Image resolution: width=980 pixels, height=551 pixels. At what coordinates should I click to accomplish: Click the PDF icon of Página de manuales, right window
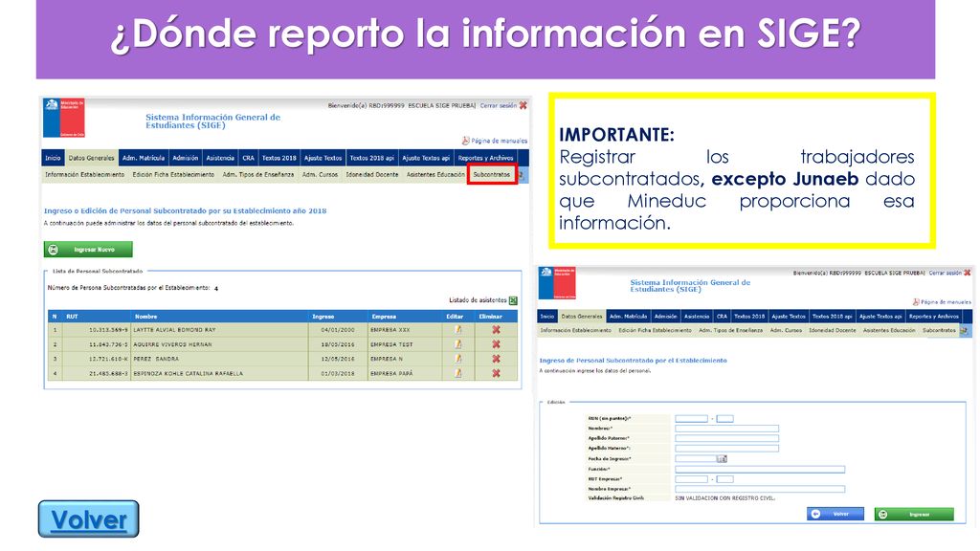[x=916, y=301]
